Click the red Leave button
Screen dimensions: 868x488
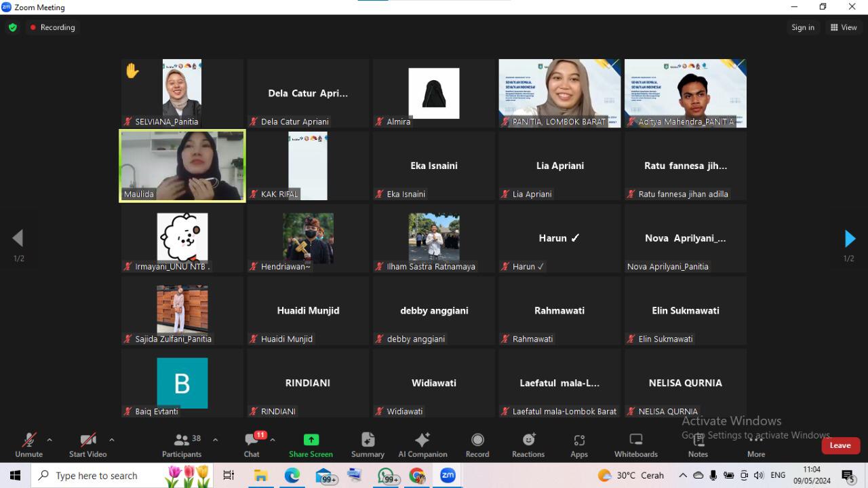pos(840,445)
